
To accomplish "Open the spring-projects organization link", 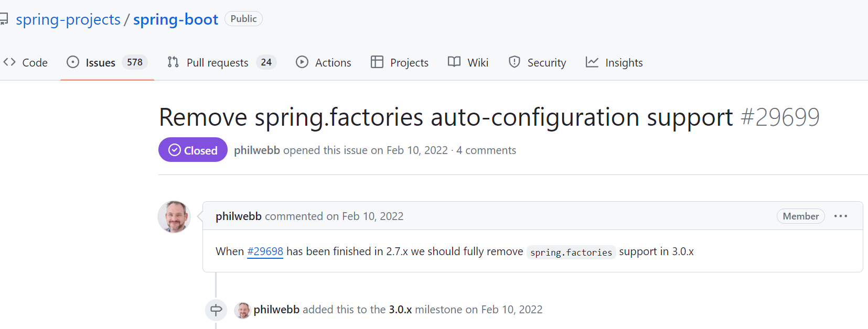I will click(68, 19).
